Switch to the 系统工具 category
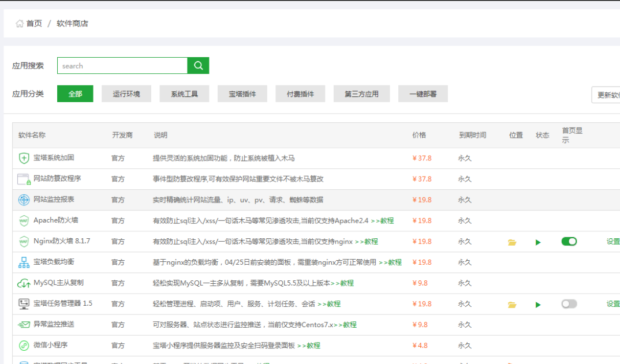620x364 pixels. [x=184, y=93]
